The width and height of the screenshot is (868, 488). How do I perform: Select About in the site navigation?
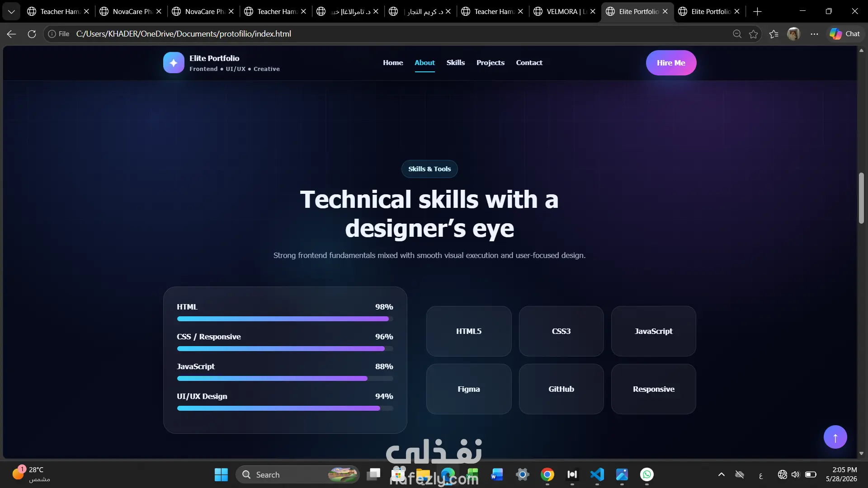tap(425, 63)
